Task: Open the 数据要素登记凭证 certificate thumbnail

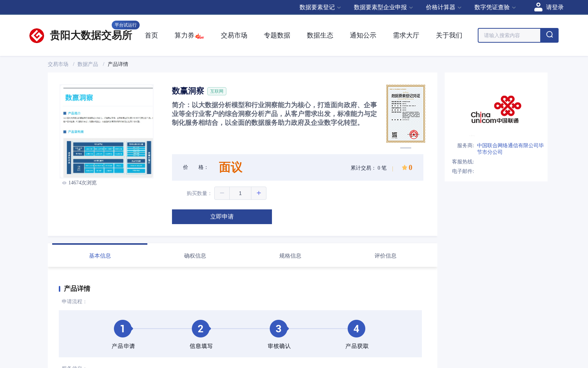Action: pyautogui.click(x=406, y=114)
